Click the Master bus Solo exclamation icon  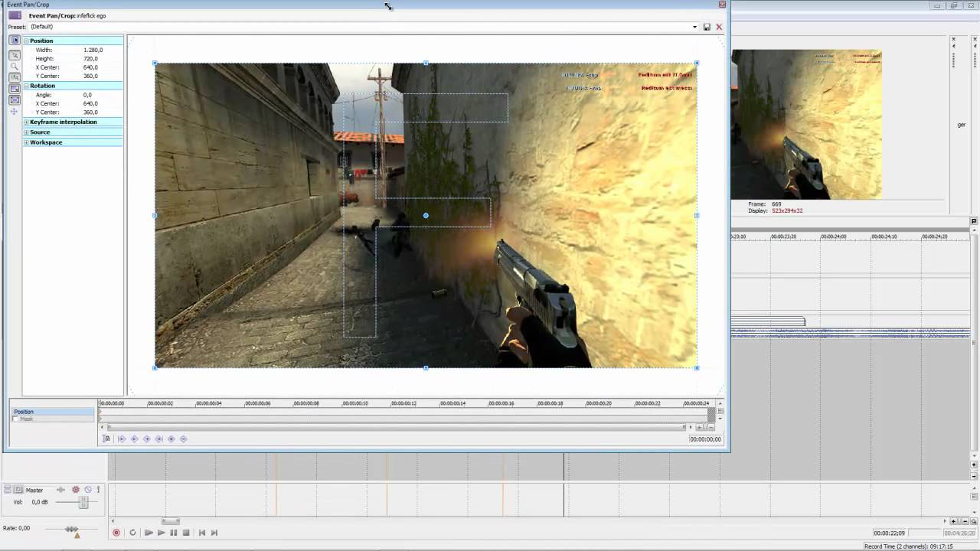click(98, 490)
